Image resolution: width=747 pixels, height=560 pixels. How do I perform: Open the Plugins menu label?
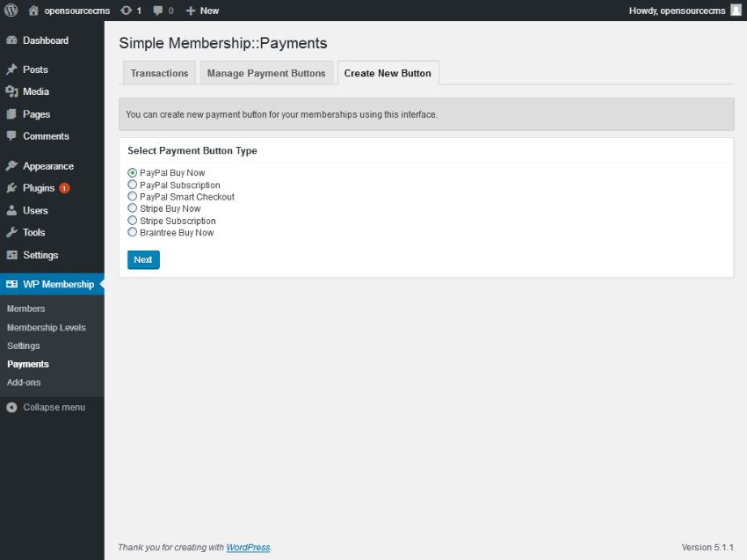39,188
